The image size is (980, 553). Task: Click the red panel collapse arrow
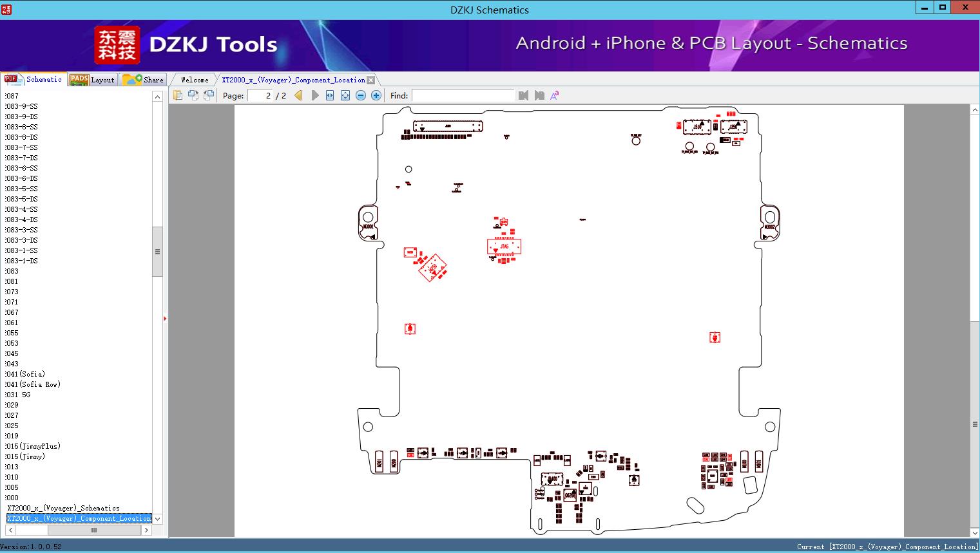pyautogui.click(x=165, y=319)
